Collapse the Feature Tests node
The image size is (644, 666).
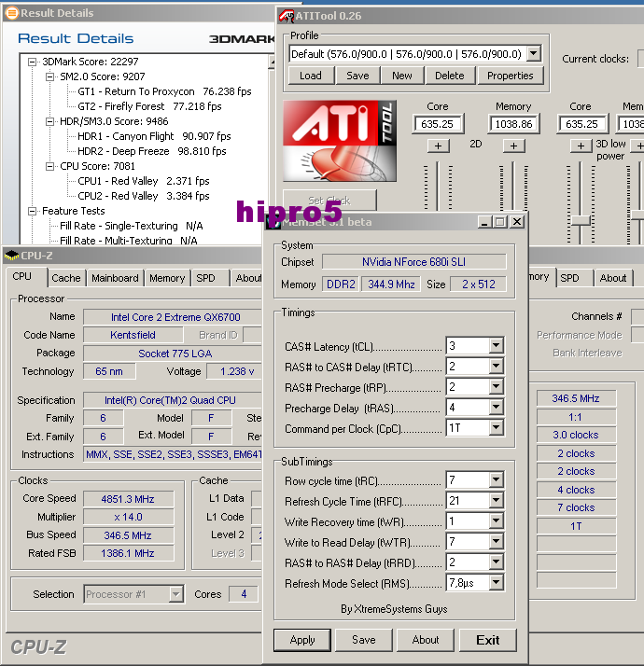point(32,211)
